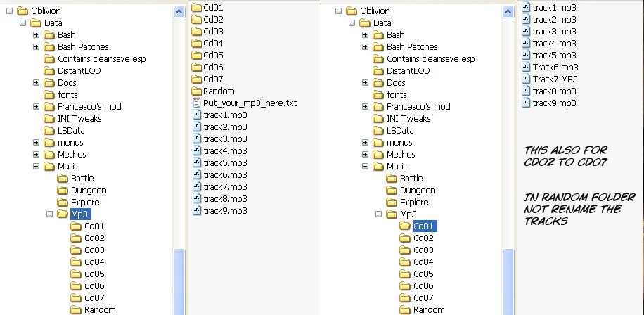The image size is (644, 315).
Task: Select the fonts folder in right tree
Action: (x=397, y=94)
